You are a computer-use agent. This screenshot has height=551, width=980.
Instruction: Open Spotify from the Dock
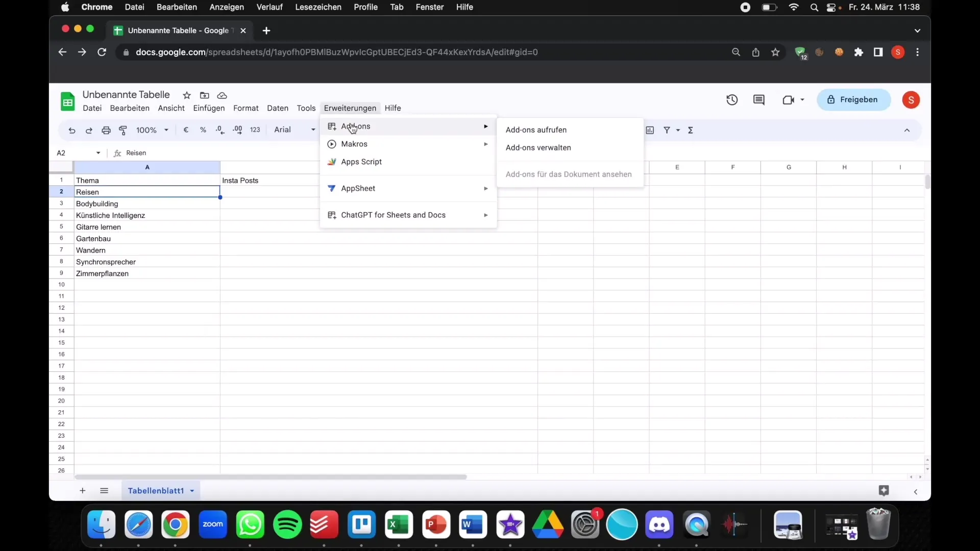287,524
